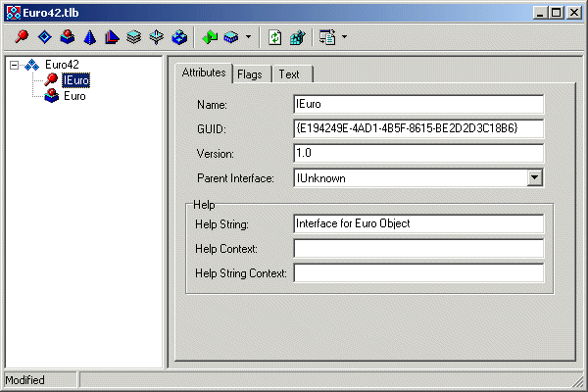Switch to the Flags tab
588x392 pixels.
(x=250, y=74)
